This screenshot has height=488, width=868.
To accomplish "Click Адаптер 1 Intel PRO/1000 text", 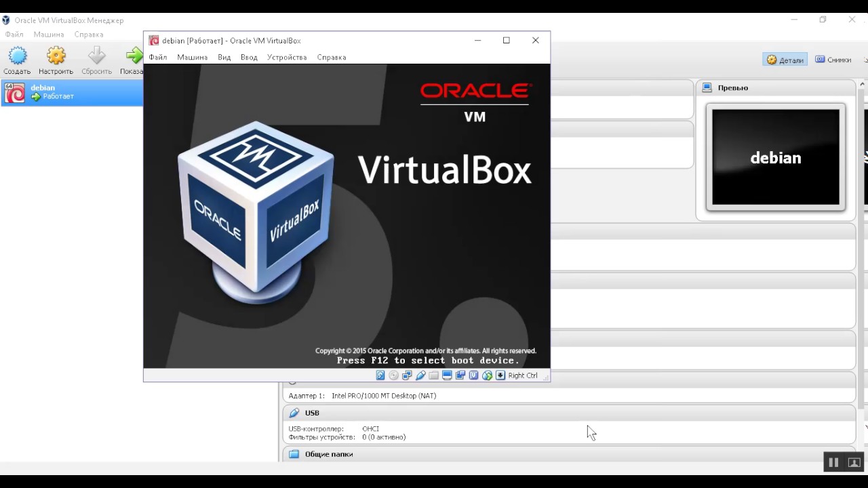I will (x=362, y=396).
